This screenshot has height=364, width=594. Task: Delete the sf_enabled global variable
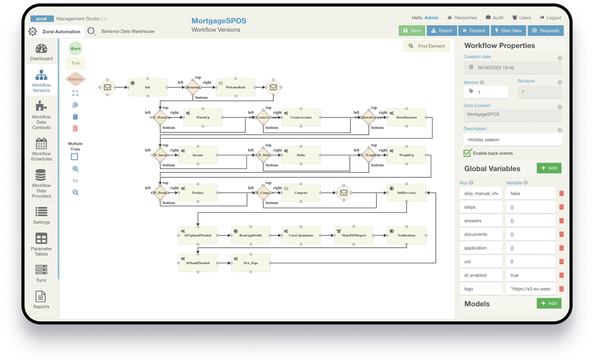tap(561, 275)
